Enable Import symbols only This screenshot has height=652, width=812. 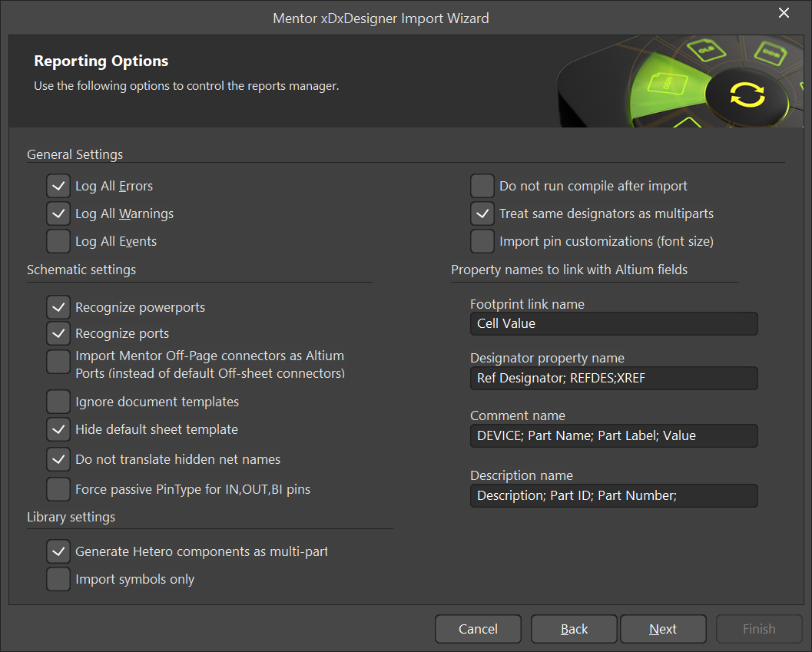[x=58, y=579]
